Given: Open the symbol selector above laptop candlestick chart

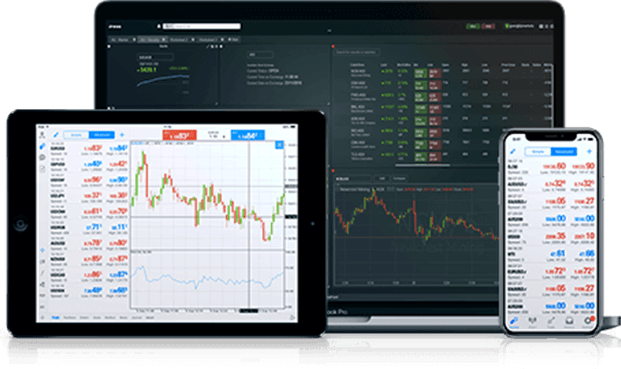Looking at the screenshot, I should [x=352, y=179].
